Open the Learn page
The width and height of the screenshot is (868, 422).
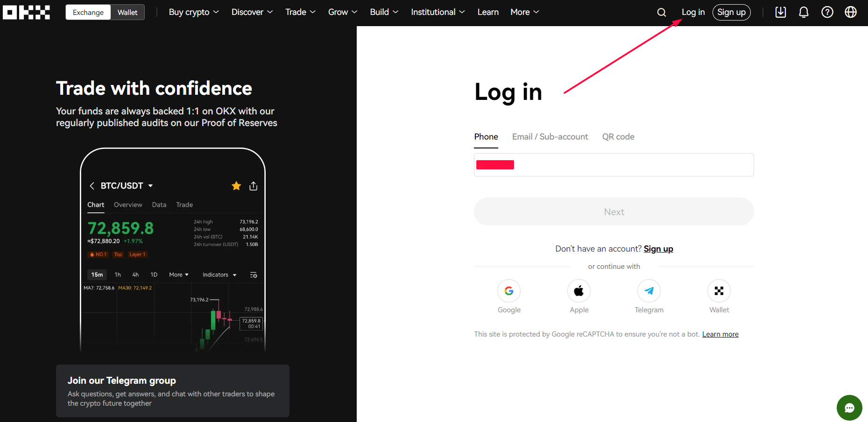[488, 12]
